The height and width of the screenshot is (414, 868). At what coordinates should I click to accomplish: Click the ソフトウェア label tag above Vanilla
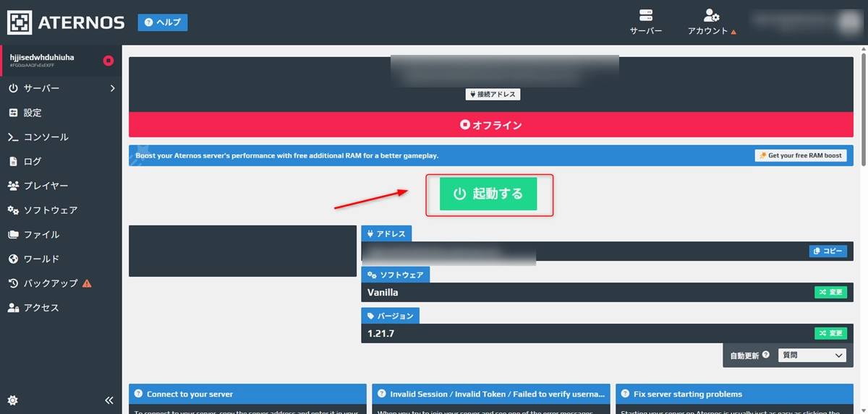pyautogui.click(x=396, y=275)
